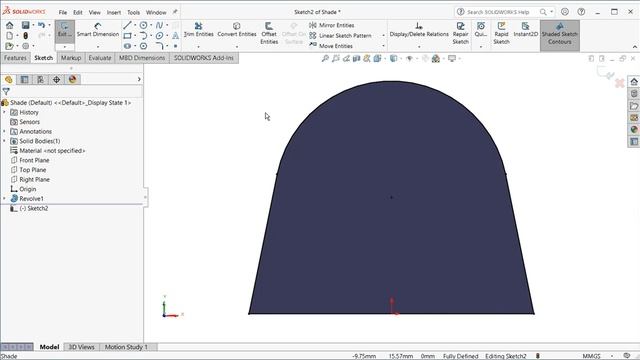Open the Options gear icon

point(25,46)
